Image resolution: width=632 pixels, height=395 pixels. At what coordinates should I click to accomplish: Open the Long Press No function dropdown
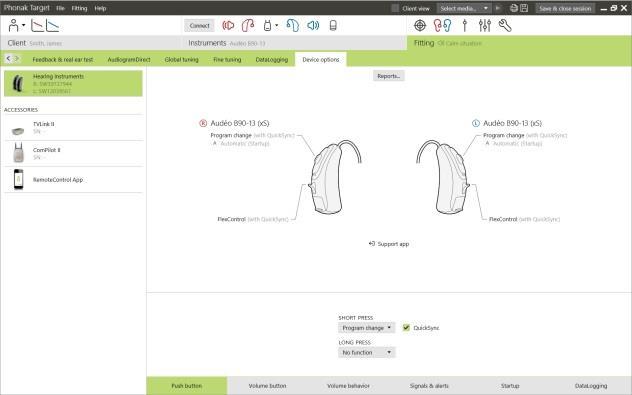pyautogui.click(x=366, y=352)
